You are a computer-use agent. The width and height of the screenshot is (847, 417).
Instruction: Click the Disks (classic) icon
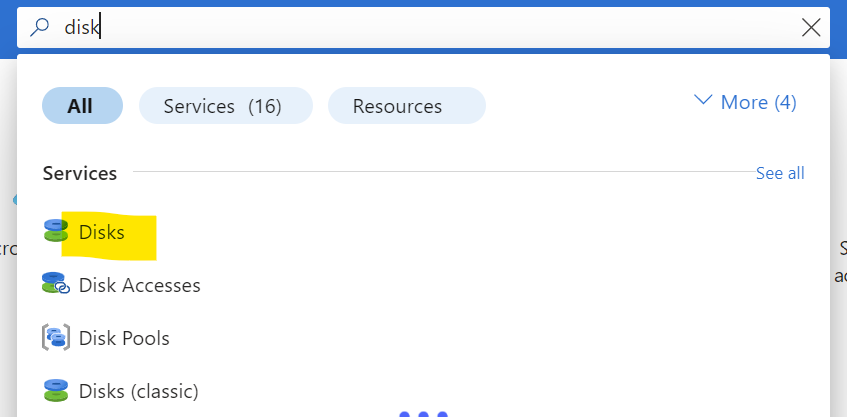point(56,390)
